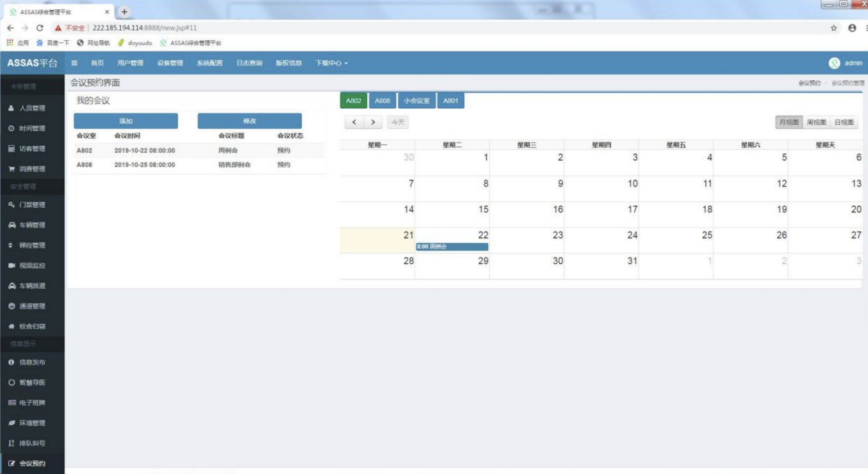Select the A808 meeting room tab
Image resolution: width=868 pixels, height=474 pixels.
tap(382, 101)
